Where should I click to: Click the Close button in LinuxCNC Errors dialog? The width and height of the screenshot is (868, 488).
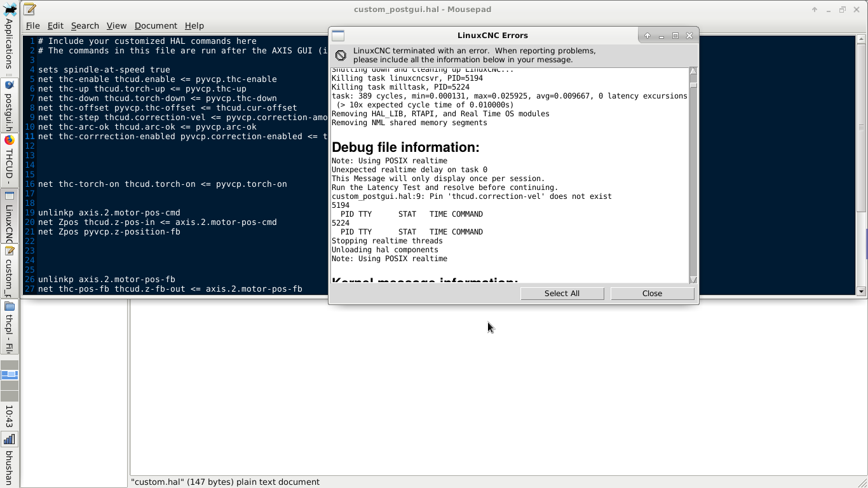point(652,294)
